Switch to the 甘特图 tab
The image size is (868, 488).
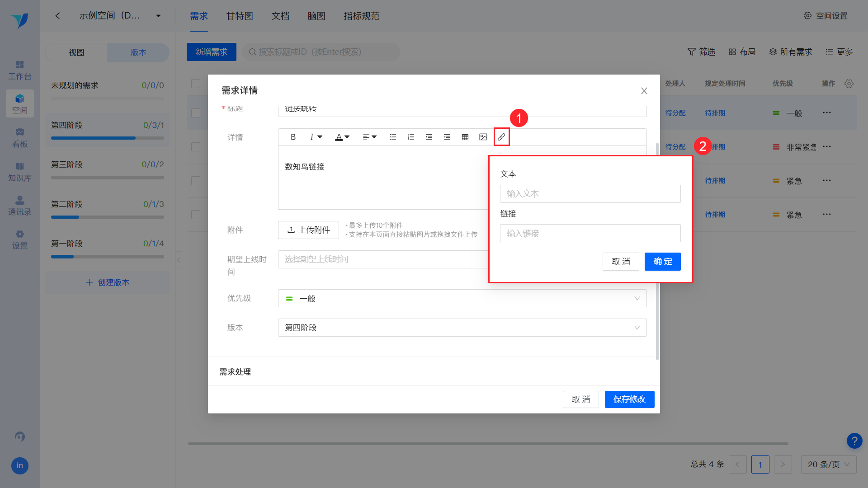(x=240, y=16)
